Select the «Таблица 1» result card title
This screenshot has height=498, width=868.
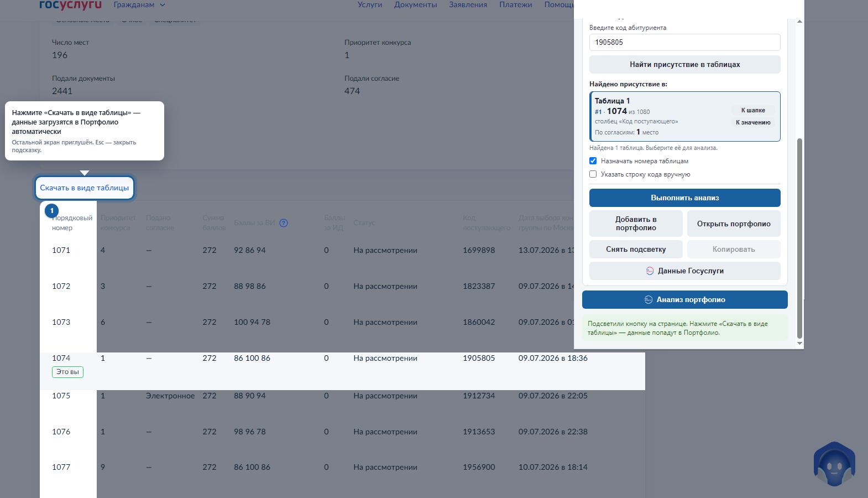(612, 101)
